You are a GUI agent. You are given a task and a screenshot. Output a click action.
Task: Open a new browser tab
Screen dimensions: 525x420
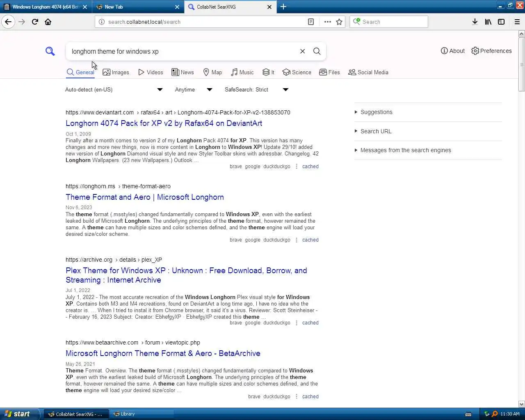pyautogui.click(x=283, y=7)
